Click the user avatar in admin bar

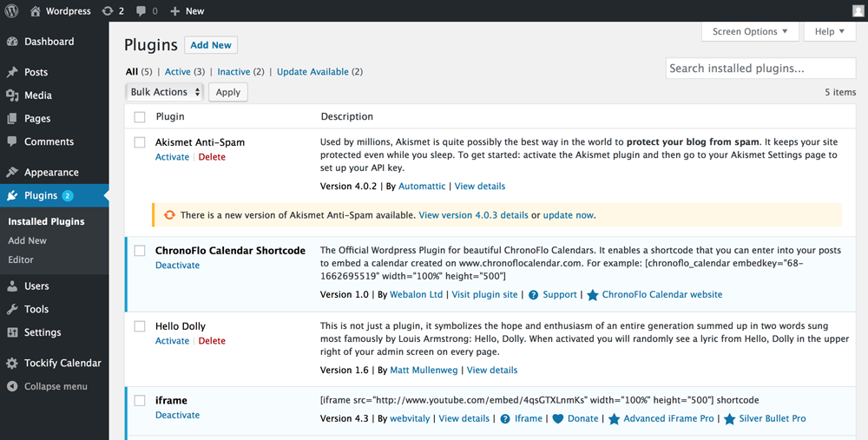858,11
